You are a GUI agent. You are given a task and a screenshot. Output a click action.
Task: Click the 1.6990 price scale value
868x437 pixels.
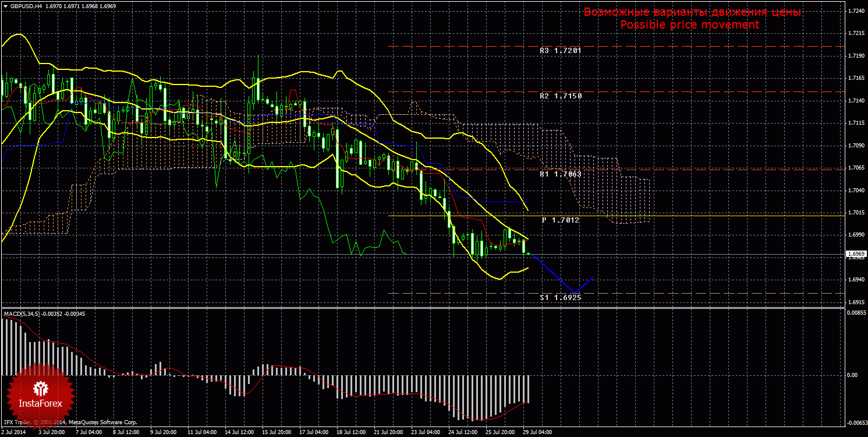coord(856,235)
